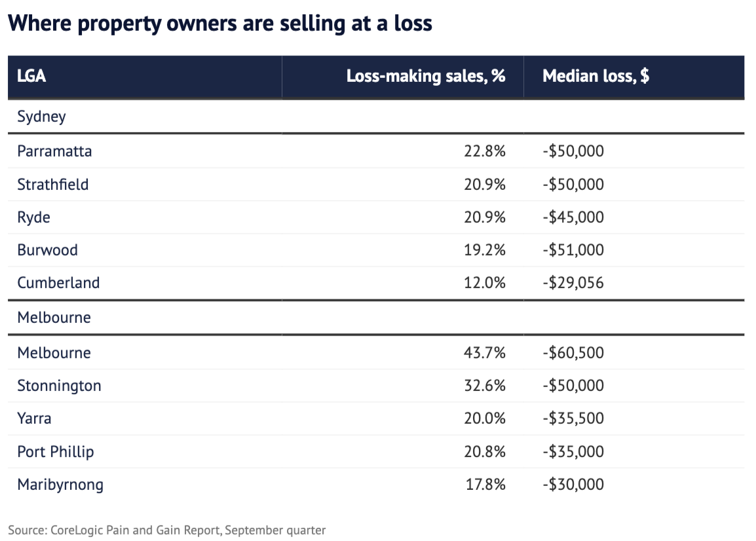
Task: Click the LGA column header
Action: click(x=31, y=76)
